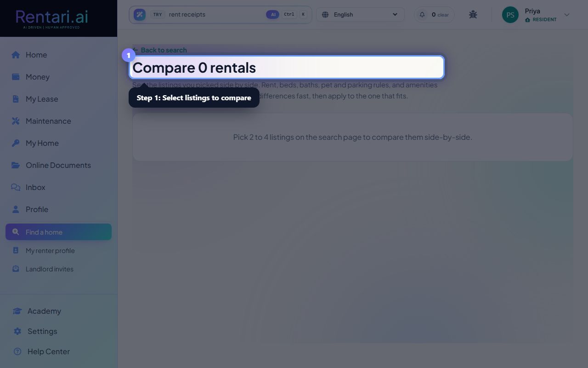Select Find a home in sidebar
This screenshot has height=368, width=588.
(58, 232)
